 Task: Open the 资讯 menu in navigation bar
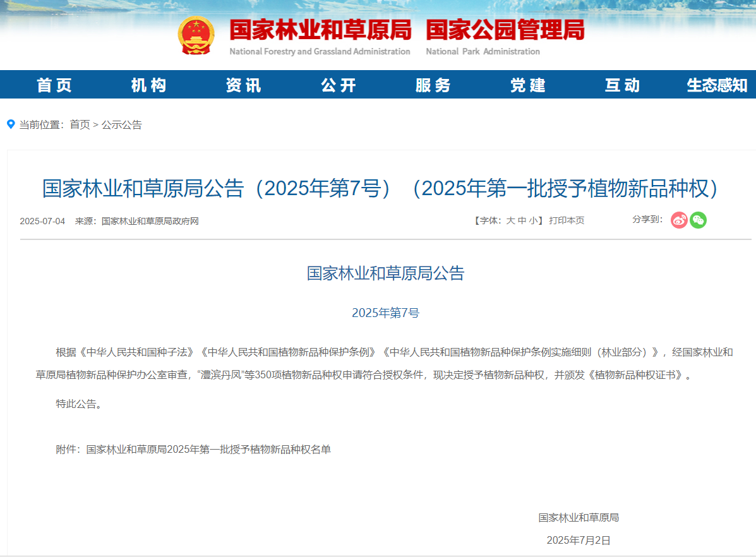coord(243,85)
